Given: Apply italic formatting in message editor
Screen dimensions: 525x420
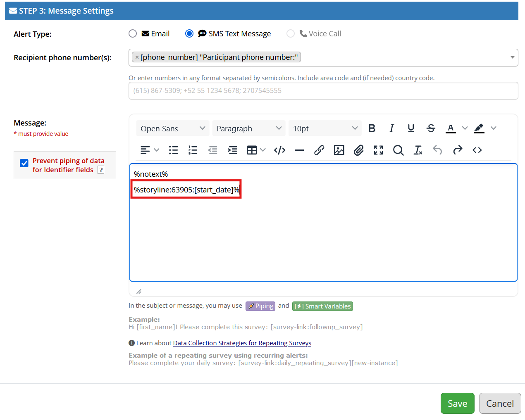Looking at the screenshot, I should pos(391,128).
